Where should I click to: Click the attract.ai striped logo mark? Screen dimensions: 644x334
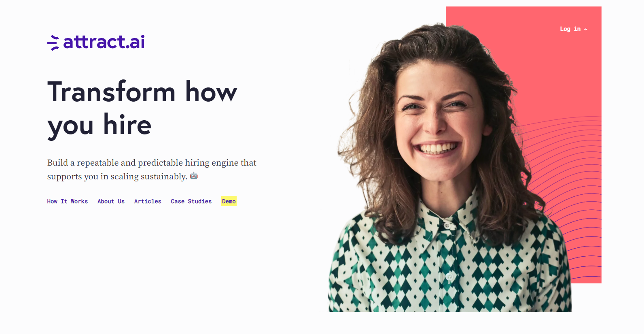[53, 43]
